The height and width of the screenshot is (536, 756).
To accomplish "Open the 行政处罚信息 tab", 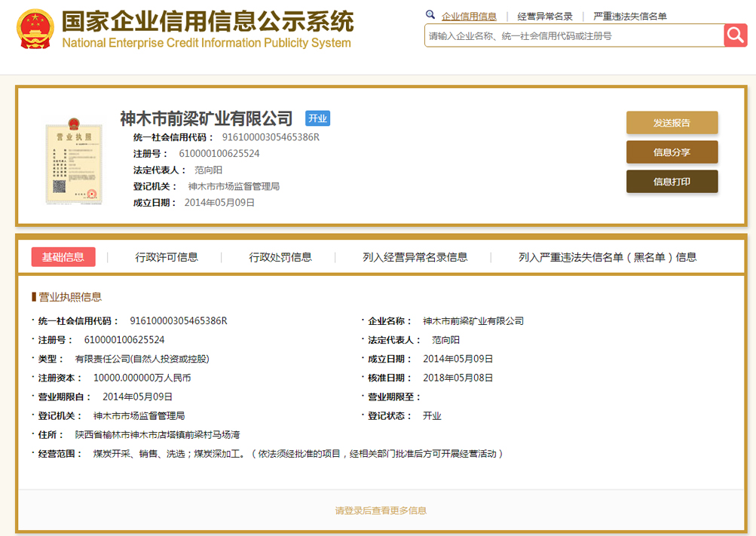I will 280,257.
